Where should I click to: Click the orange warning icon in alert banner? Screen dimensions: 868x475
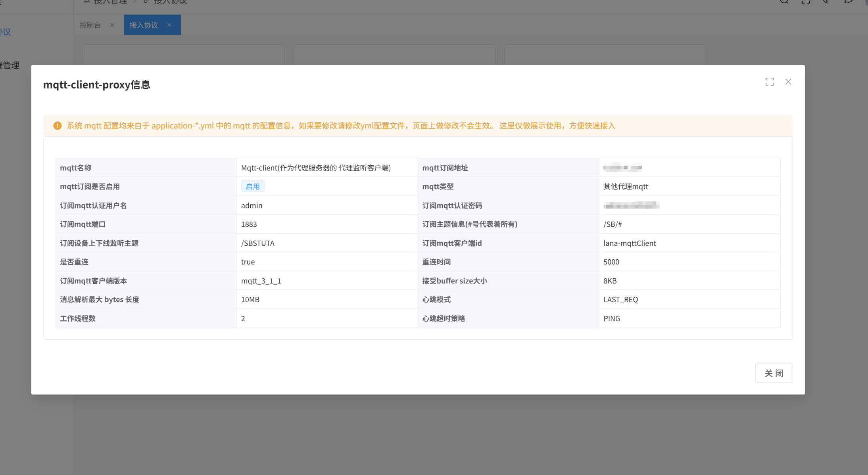[58, 126]
